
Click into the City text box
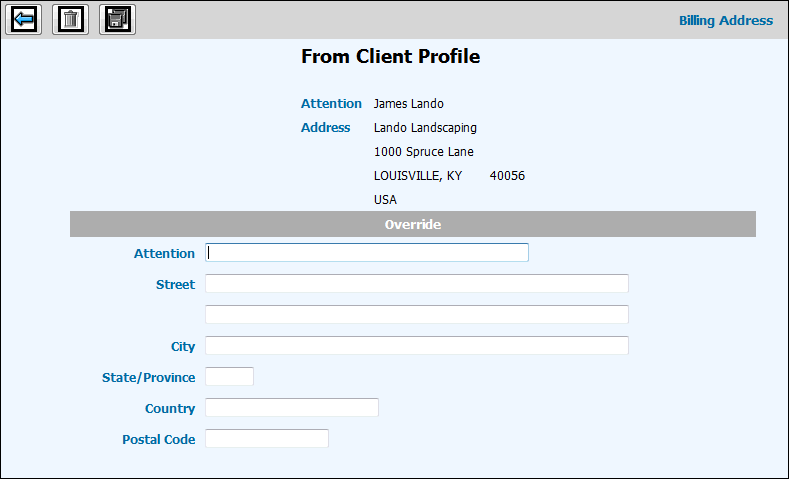(x=416, y=346)
